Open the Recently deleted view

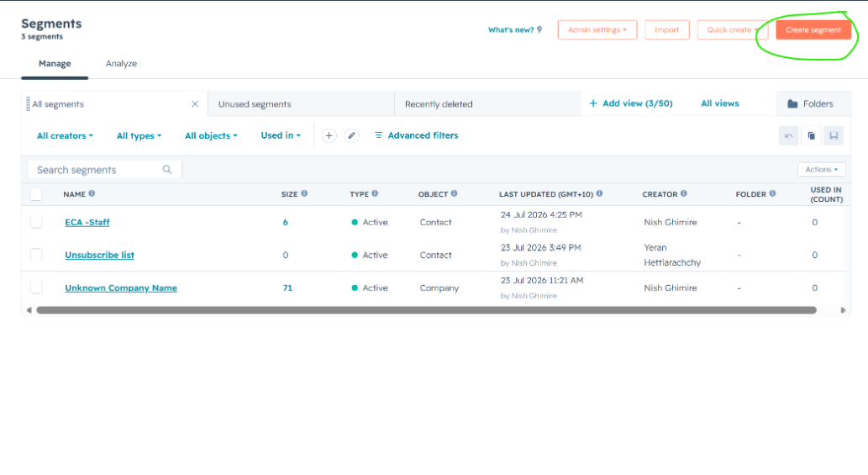coord(487,104)
